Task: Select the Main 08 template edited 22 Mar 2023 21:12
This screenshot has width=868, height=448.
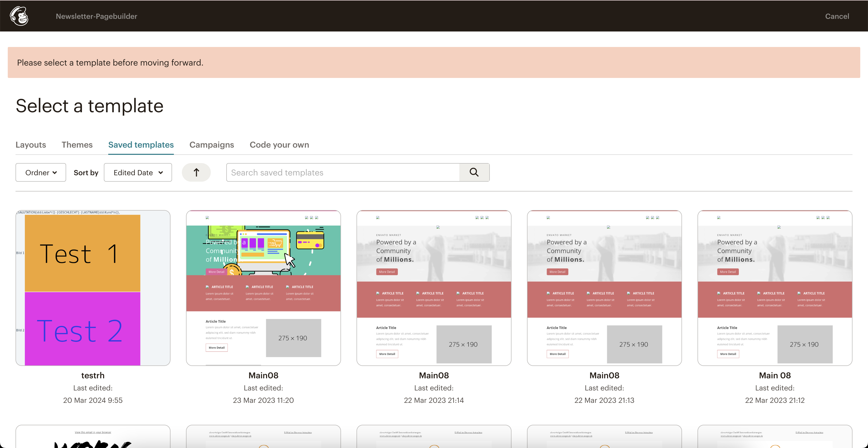Action: pos(775,288)
